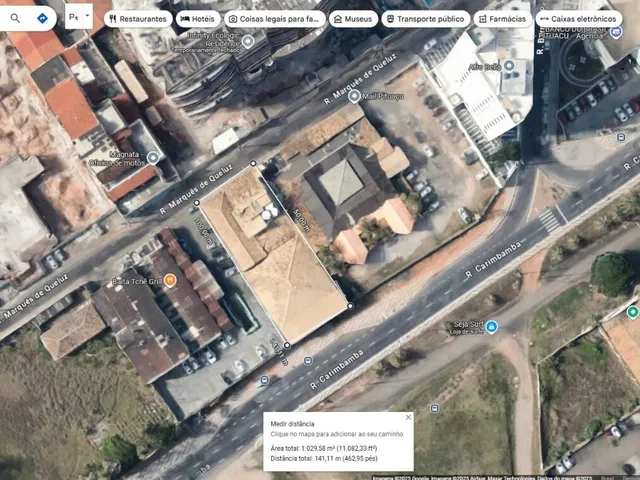Open the Afro Bella map pin
The image size is (640, 480).
click(509, 66)
